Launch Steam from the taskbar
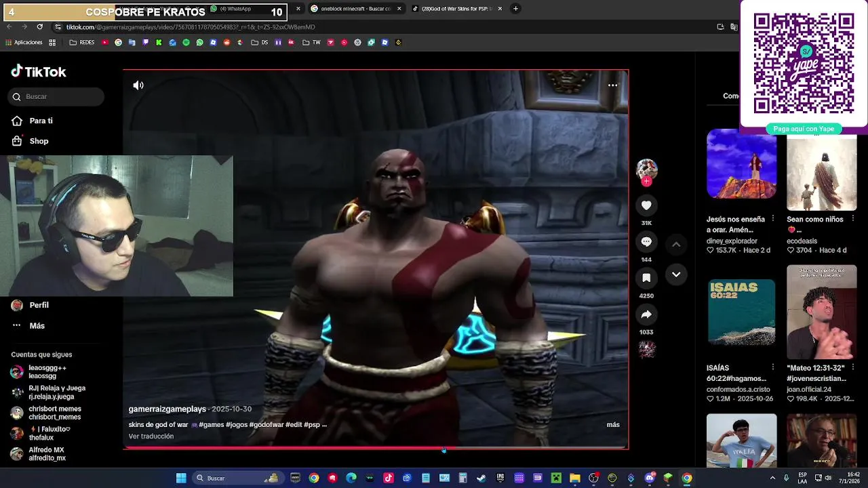Viewport: 868px width, 488px height. coord(481,478)
